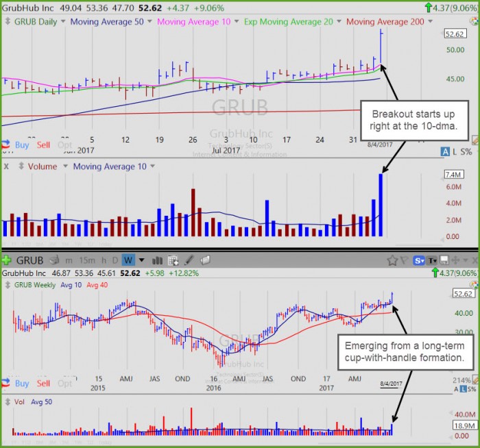Switch to 15m timeframe
The height and width of the screenshot is (448, 480).
pyautogui.click(x=87, y=260)
